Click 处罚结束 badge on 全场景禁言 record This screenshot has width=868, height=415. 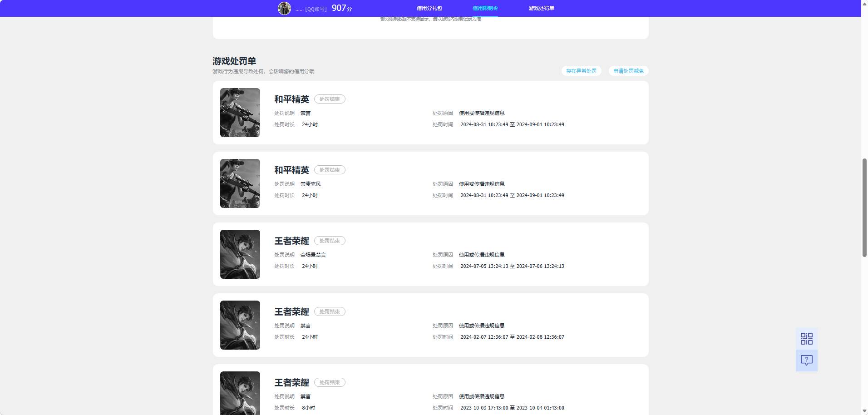(x=330, y=241)
